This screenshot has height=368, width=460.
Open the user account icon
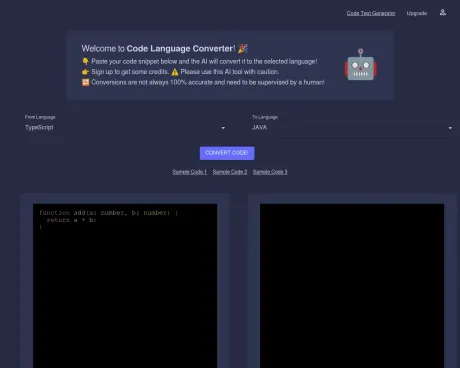pyautogui.click(x=442, y=13)
